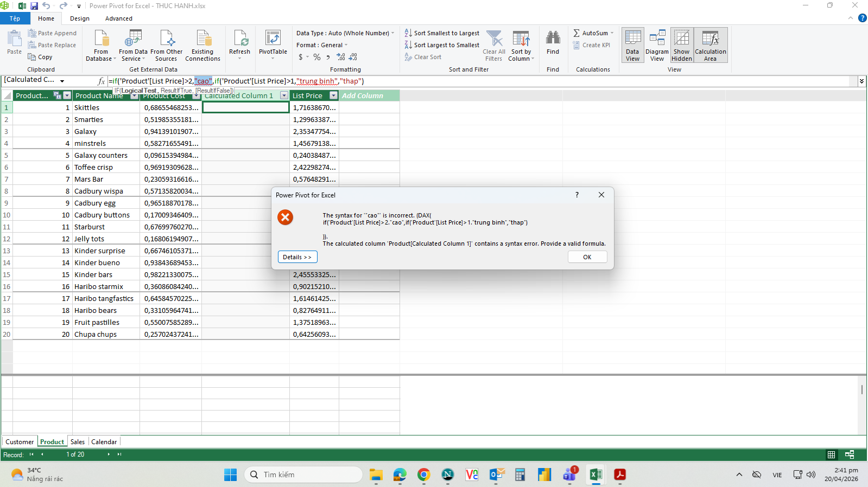Select From Database import icon
The width and height of the screenshot is (868, 487).
pos(102,39)
